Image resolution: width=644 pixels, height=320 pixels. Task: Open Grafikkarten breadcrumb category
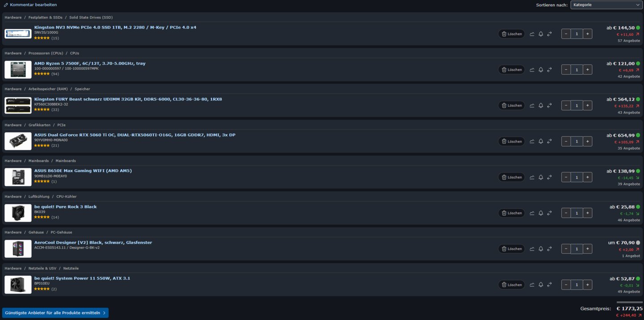39,125
